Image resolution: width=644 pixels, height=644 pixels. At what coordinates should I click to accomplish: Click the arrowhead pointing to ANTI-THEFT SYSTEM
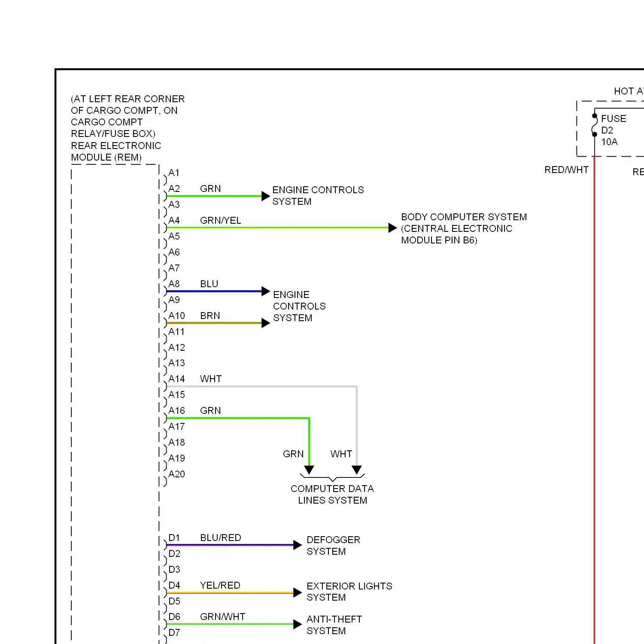pos(298,625)
